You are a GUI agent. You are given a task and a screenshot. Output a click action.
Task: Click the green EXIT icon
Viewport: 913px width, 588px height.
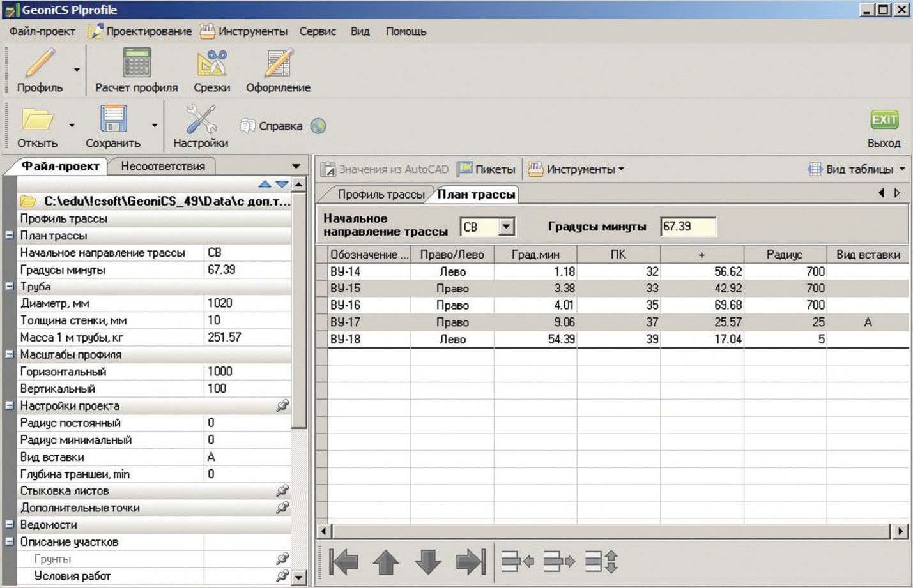coord(884,119)
